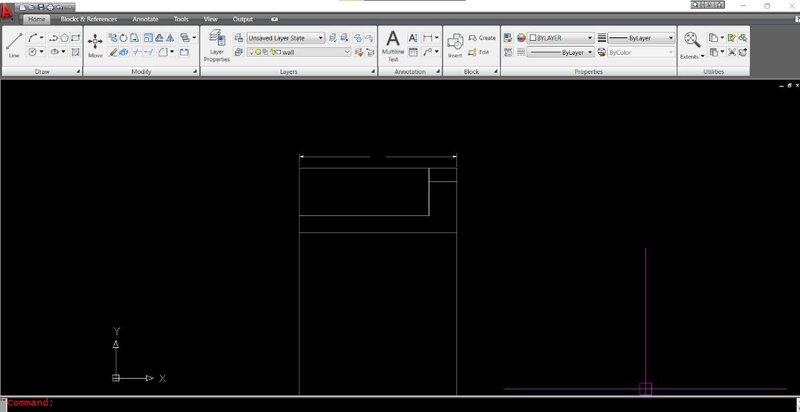This screenshot has height=412, width=800.
Task: Open the Arc tool dropdown arrow
Action: pyautogui.click(x=42, y=38)
